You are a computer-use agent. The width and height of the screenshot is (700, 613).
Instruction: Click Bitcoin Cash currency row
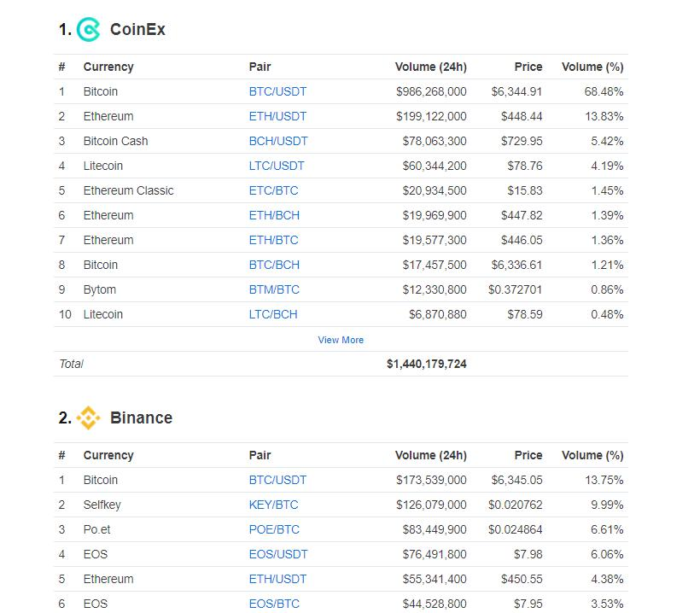[115, 141]
